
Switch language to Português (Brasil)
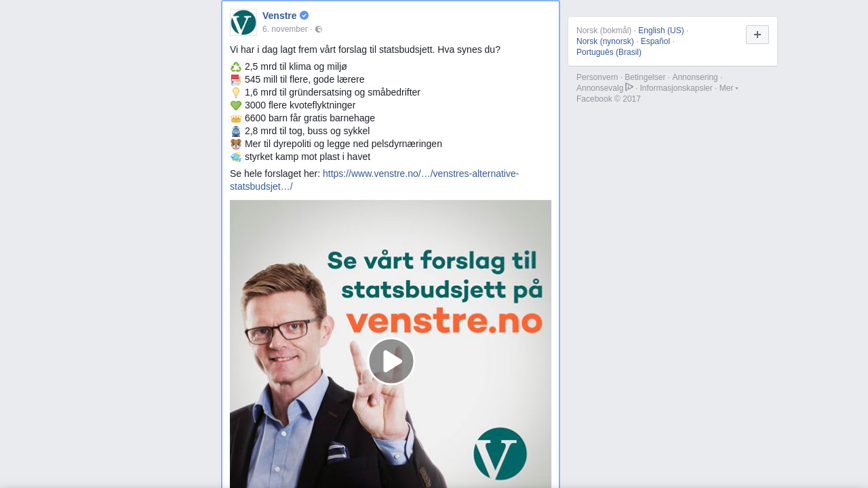click(609, 52)
